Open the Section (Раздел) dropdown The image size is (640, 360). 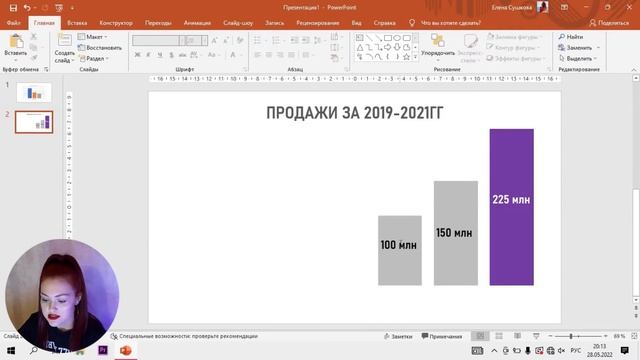pos(94,59)
